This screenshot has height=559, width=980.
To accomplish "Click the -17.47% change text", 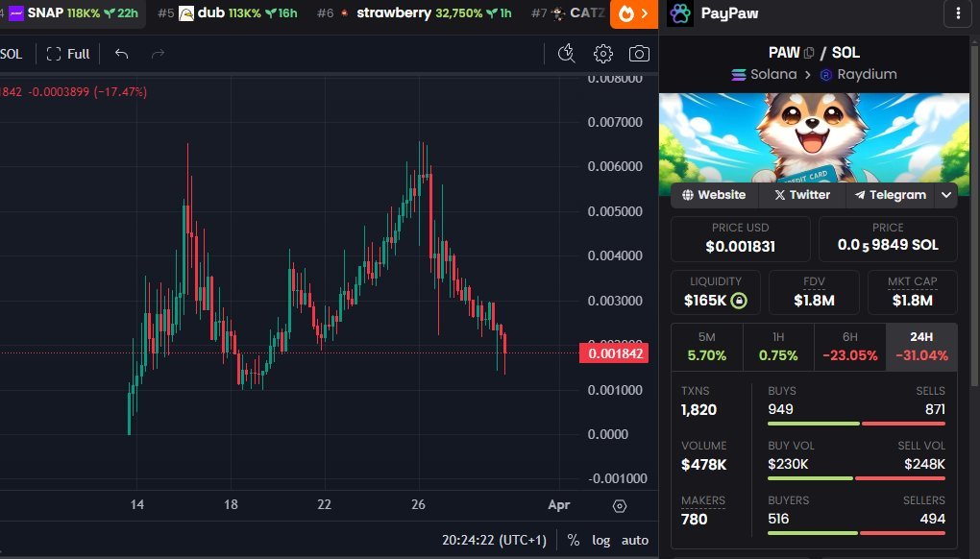I will [120, 92].
